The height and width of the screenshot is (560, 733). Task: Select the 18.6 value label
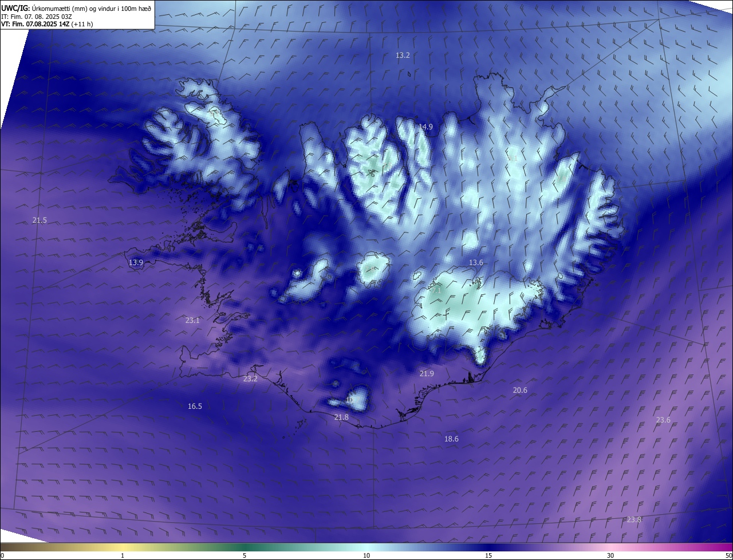pyautogui.click(x=451, y=439)
